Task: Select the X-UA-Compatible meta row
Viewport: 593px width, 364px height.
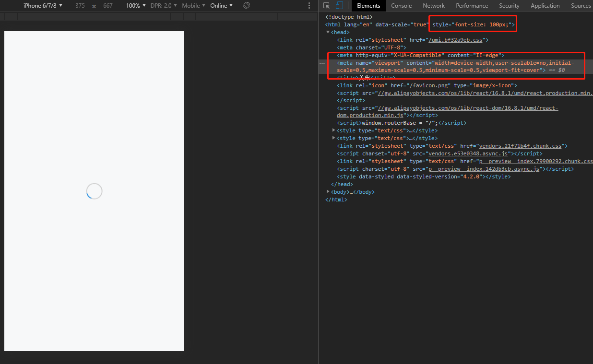Action: click(x=421, y=55)
